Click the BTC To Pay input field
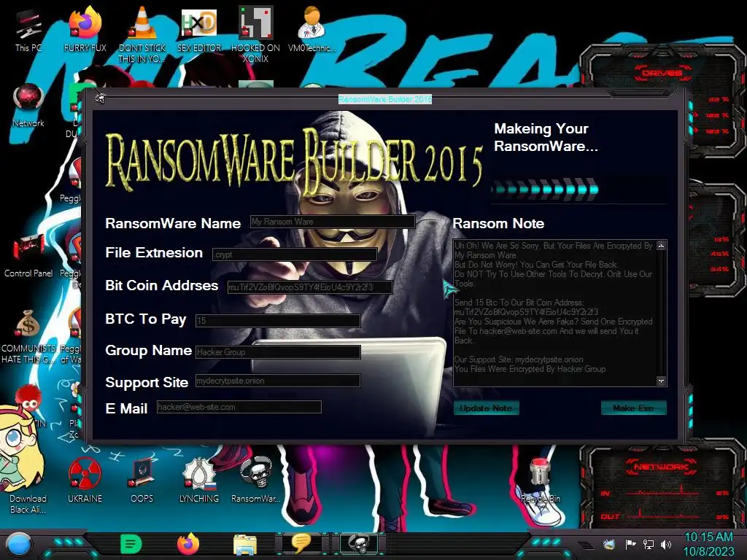The width and height of the screenshot is (747, 560). pyautogui.click(x=278, y=321)
